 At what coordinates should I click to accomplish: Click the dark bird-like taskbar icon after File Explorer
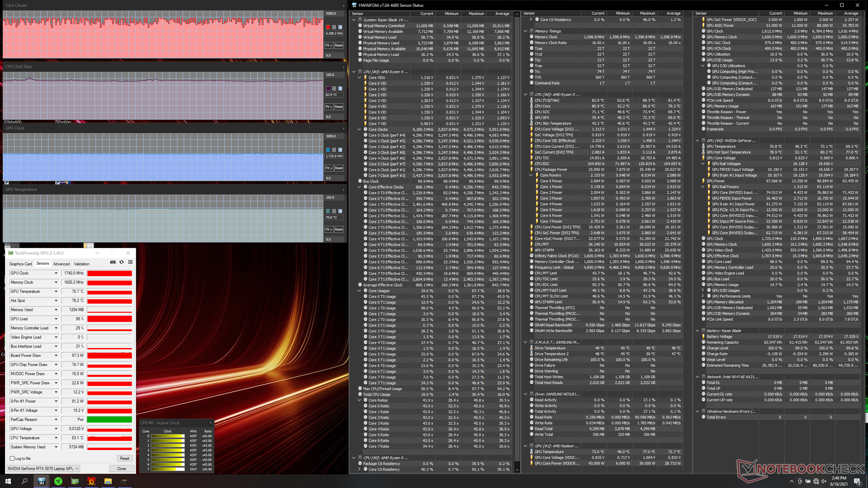pos(124,481)
